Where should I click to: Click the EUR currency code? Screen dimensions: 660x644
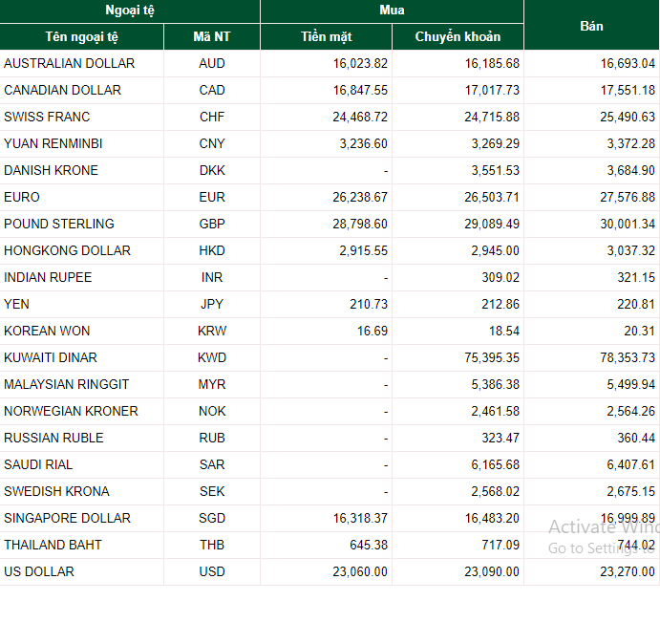pyautogui.click(x=212, y=197)
